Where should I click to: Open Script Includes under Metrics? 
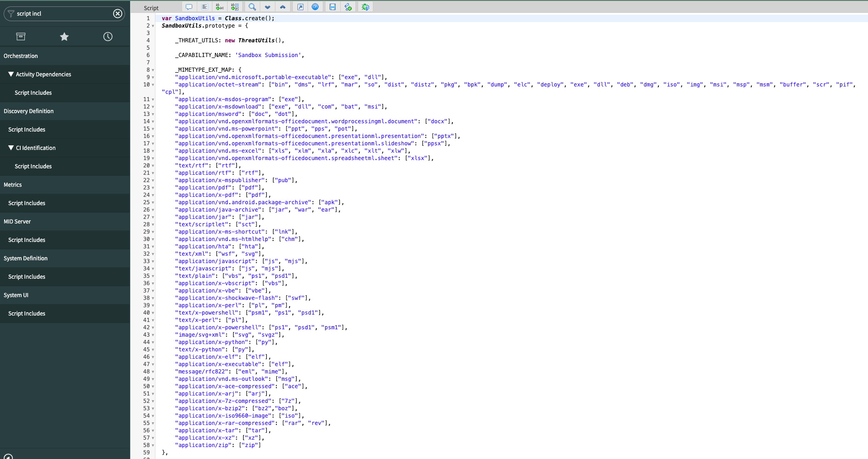point(65,203)
